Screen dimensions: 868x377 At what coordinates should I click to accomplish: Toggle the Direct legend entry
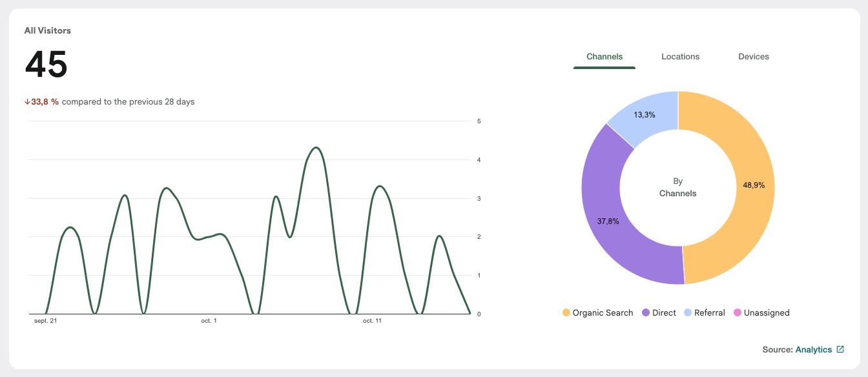658,312
